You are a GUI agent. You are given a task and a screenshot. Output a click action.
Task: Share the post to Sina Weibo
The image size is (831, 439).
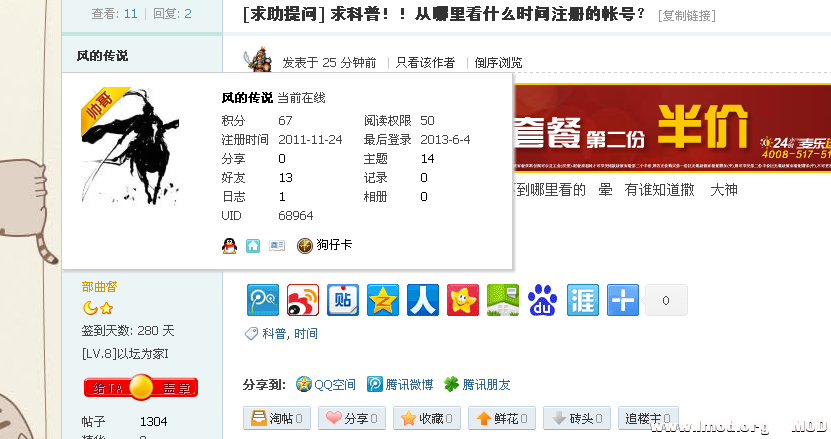pyautogui.click(x=303, y=300)
